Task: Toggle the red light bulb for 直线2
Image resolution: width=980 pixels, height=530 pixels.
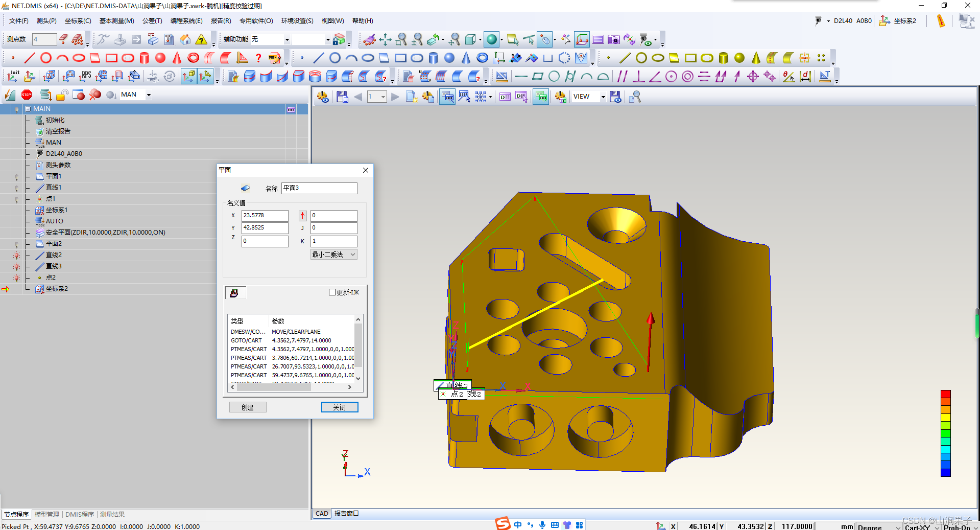Action: [x=16, y=256]
